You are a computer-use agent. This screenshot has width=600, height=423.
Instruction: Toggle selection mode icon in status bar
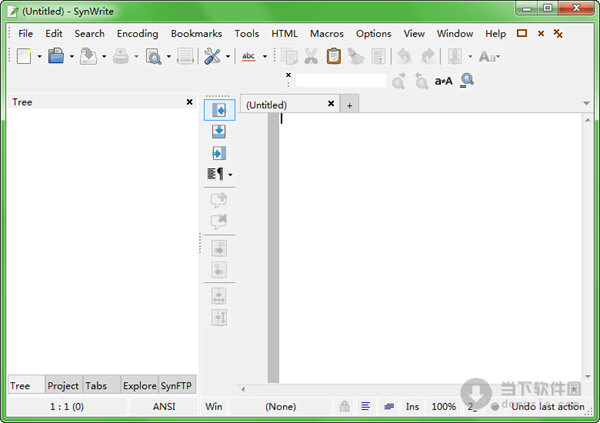click(x=389, y=406)
